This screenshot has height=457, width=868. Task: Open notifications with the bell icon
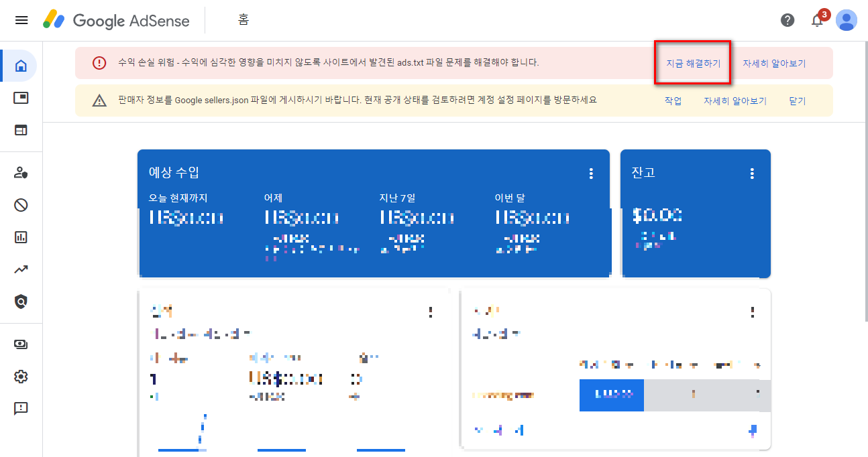817,21
